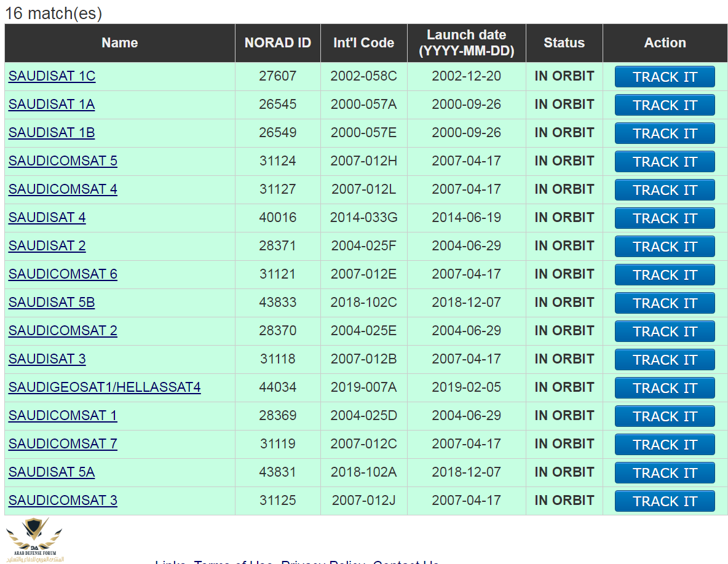Open the SAUDICOMSAT 6 satellite link
Screen dimensions: 728x564
[63, 274]
